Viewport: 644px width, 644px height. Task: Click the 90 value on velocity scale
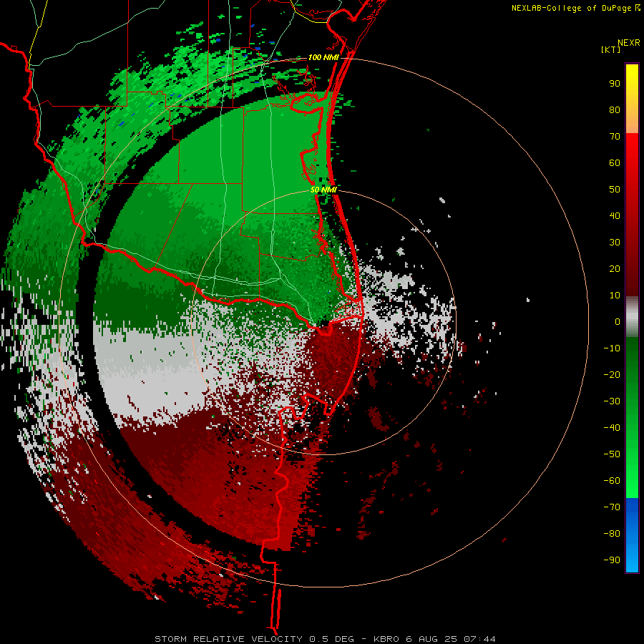click(x=615, y=84)
